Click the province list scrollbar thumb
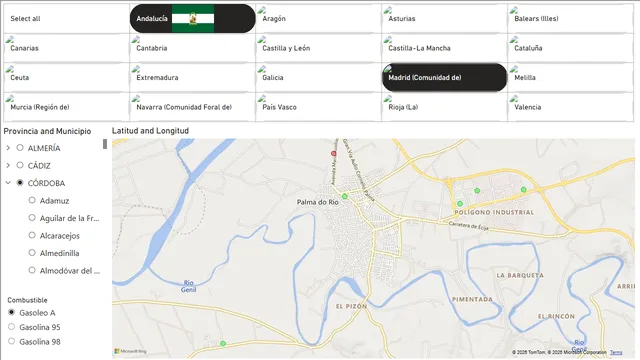Image resolution: width=640 pixels, height=360 pixels. point(105,144)
